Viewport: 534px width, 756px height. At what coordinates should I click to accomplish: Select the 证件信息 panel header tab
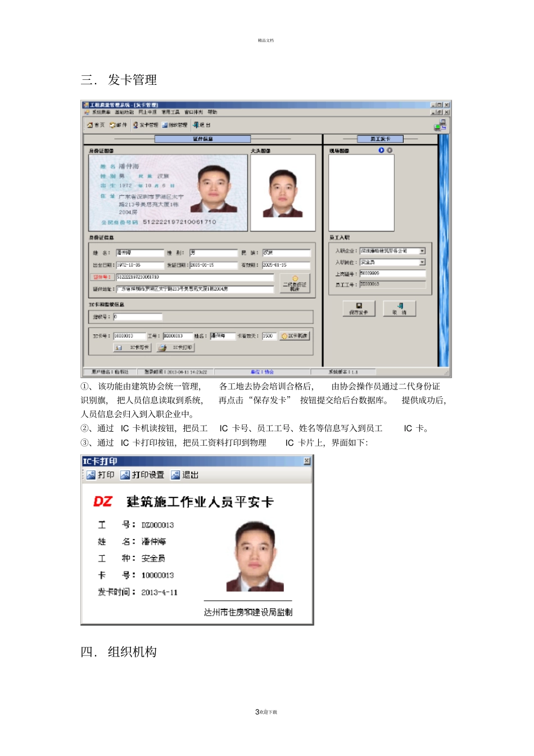tap(203, 139)
